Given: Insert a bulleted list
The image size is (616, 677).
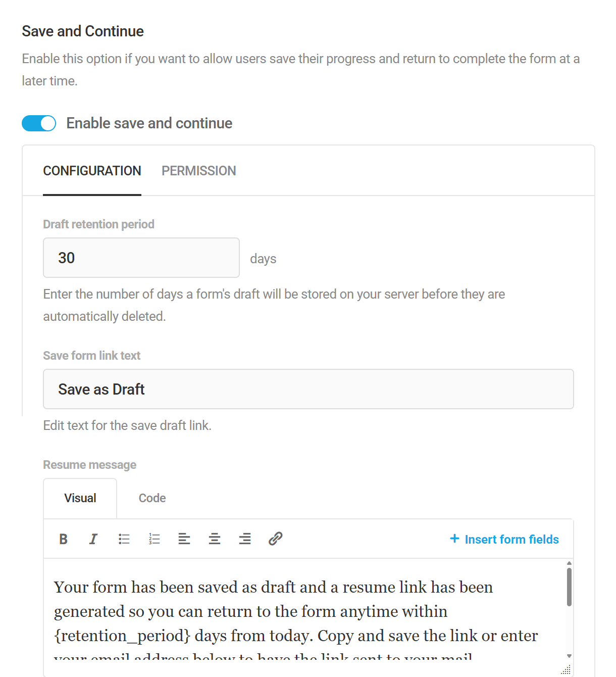Looking at the screenshot, I should (x=124, y=539).
